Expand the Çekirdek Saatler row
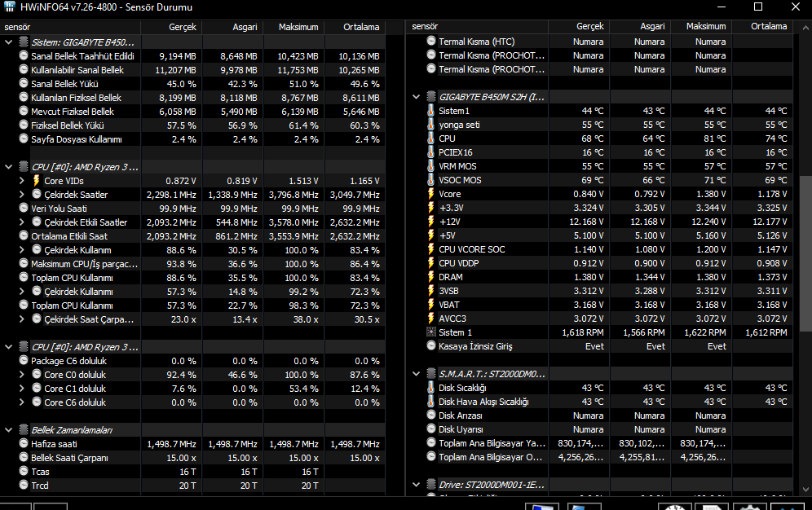The height and width of the screenshot is (510, 812). [x=22, y=195]
